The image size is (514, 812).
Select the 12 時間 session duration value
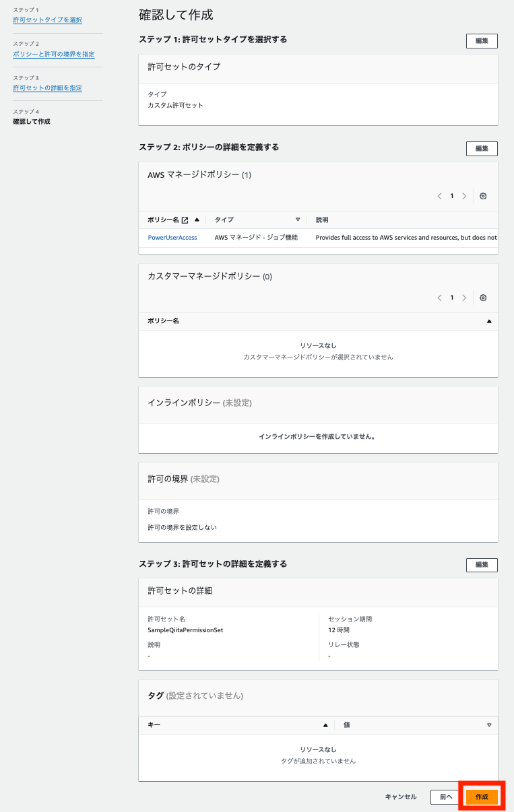[338, 630]
